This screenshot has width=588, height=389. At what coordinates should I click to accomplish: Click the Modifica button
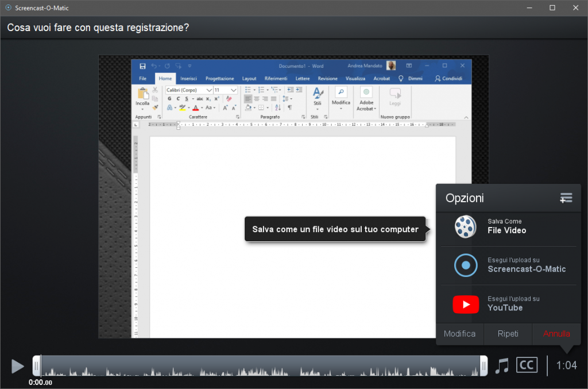pyautogui.click(x=460, y=333)
